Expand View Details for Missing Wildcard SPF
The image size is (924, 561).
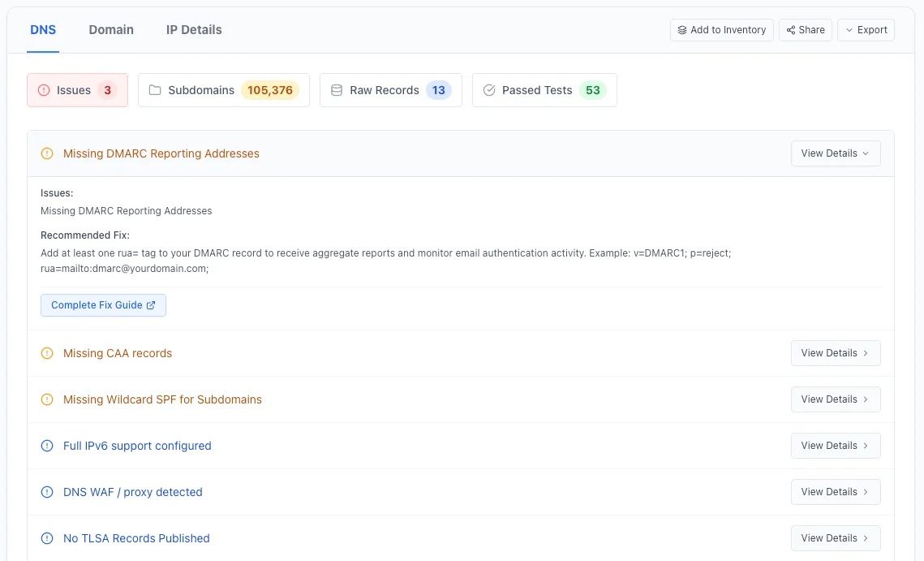coord(836,399)
